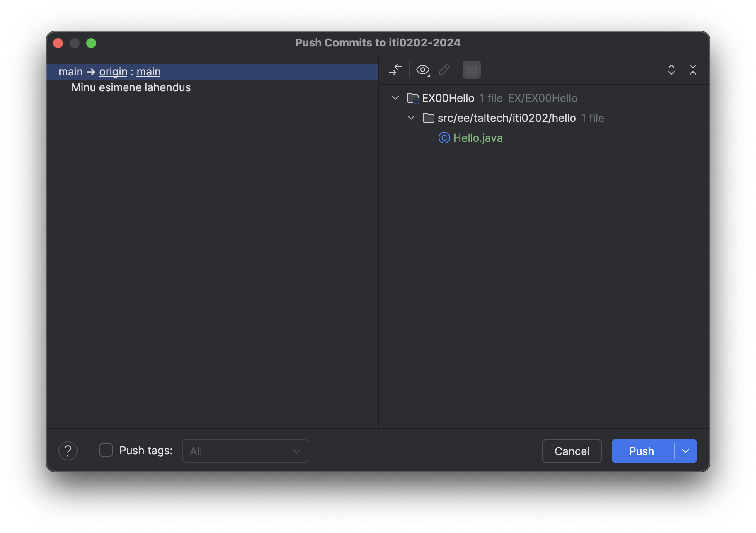
Task: Click the Hello.java class icon
Action: pos(444,138)
